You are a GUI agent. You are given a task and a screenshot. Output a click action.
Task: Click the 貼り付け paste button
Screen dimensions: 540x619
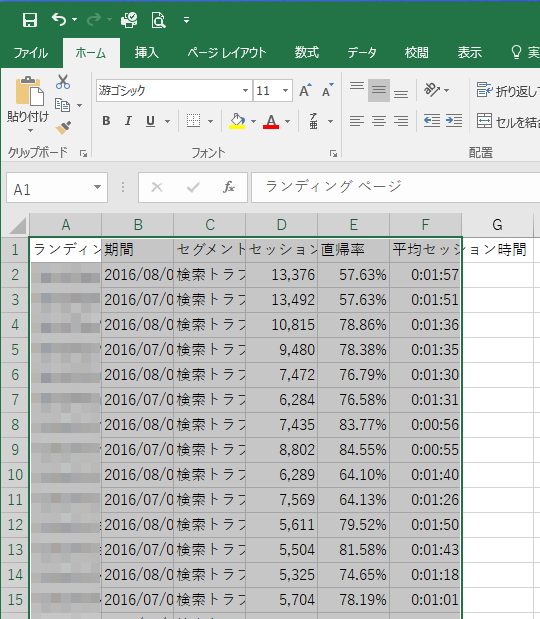coord(28,104)
